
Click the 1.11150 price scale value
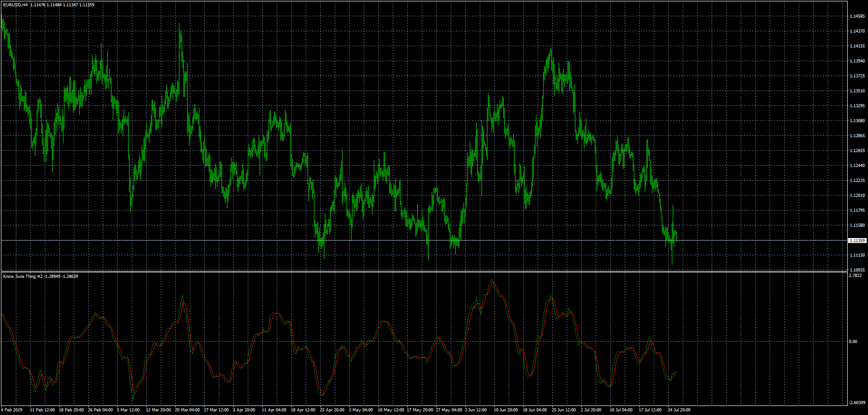[x=857, y=255]
